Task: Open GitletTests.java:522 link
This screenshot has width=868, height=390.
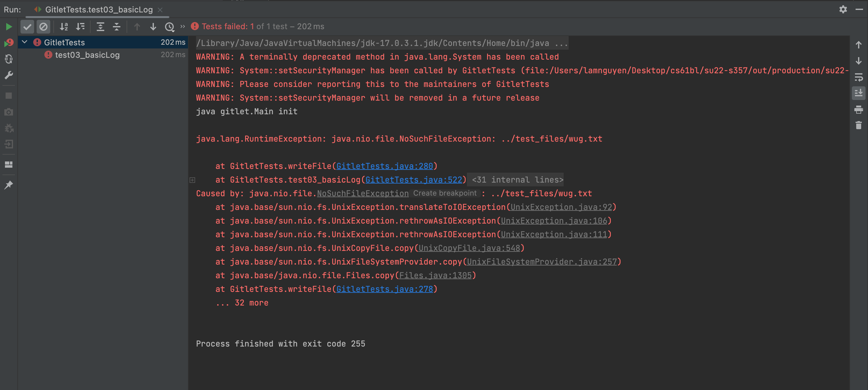Action: pos(414,180)
